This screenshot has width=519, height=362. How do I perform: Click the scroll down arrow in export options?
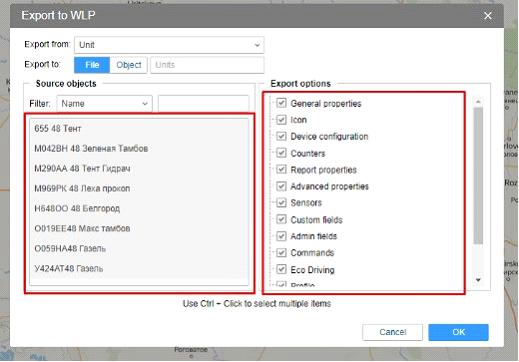coord(478,280)
